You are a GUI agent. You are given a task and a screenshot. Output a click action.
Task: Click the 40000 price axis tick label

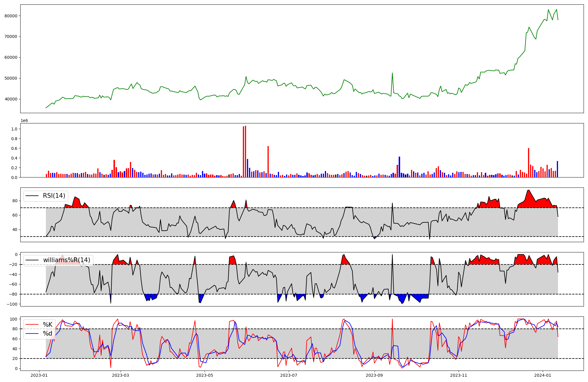tap(11, 99)
